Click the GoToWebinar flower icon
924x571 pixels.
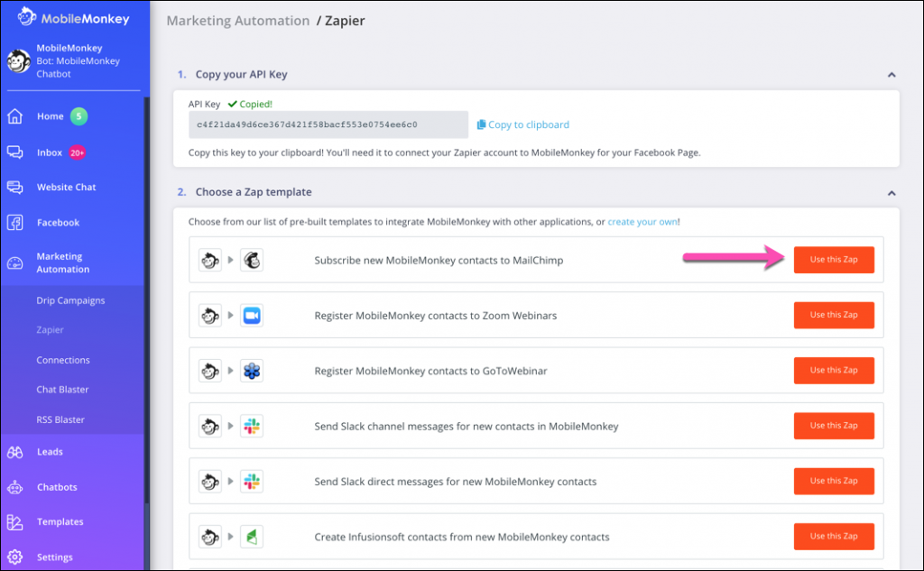pos(252,371)
